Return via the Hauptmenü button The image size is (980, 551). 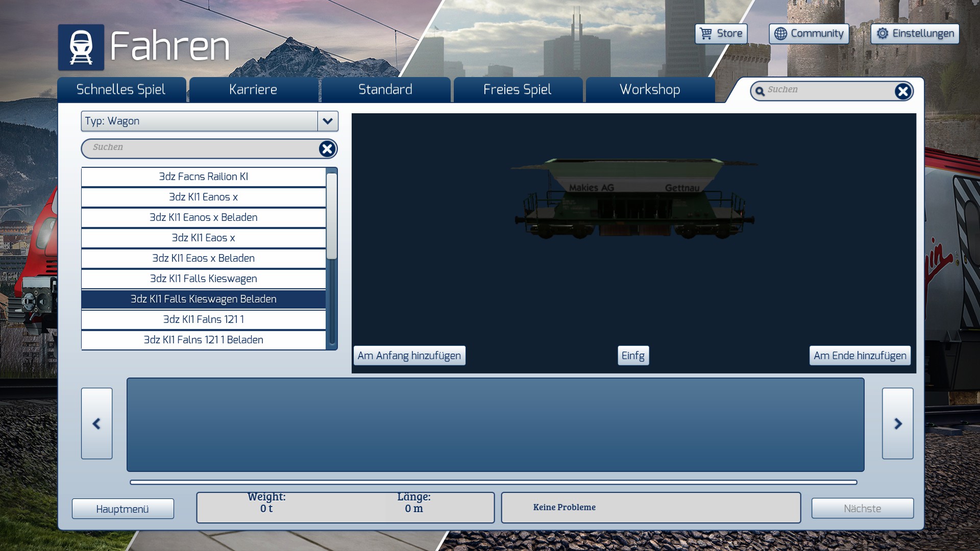122,509
